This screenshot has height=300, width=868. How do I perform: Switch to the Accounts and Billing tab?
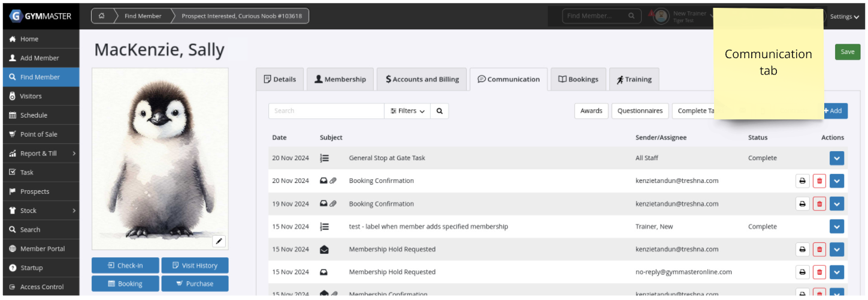(x=422, y=79)
